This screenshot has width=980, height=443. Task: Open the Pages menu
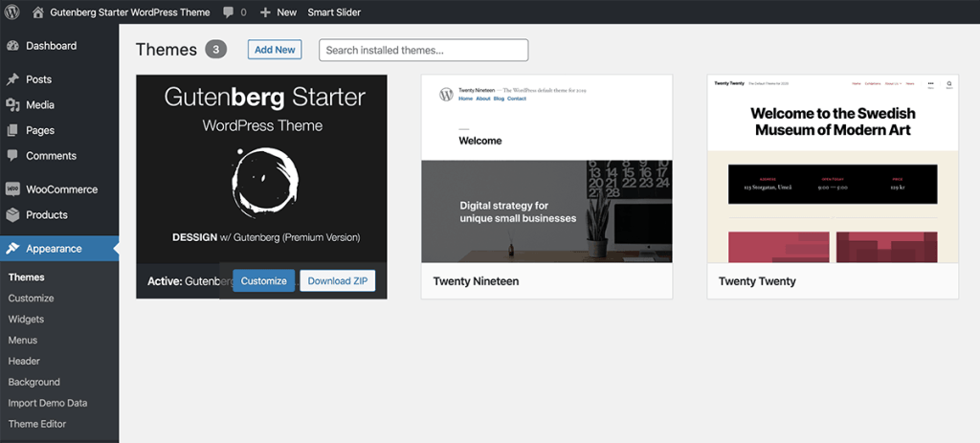tap(40, 130)
